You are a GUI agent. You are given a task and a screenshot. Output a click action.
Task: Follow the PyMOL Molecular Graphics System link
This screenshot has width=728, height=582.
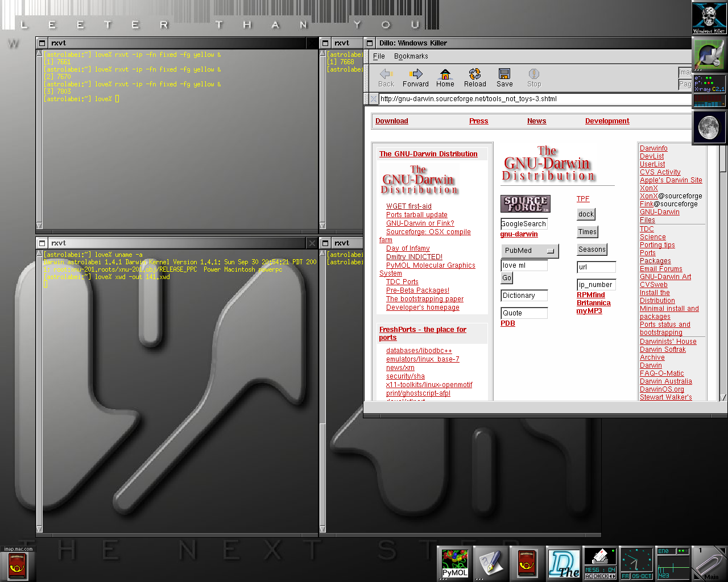(431, 265)
